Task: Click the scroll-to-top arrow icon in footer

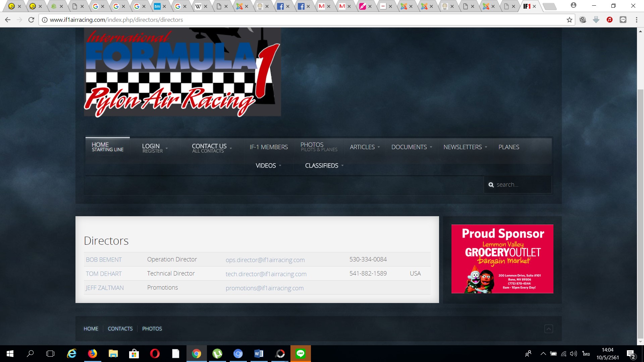Action: 548,329
